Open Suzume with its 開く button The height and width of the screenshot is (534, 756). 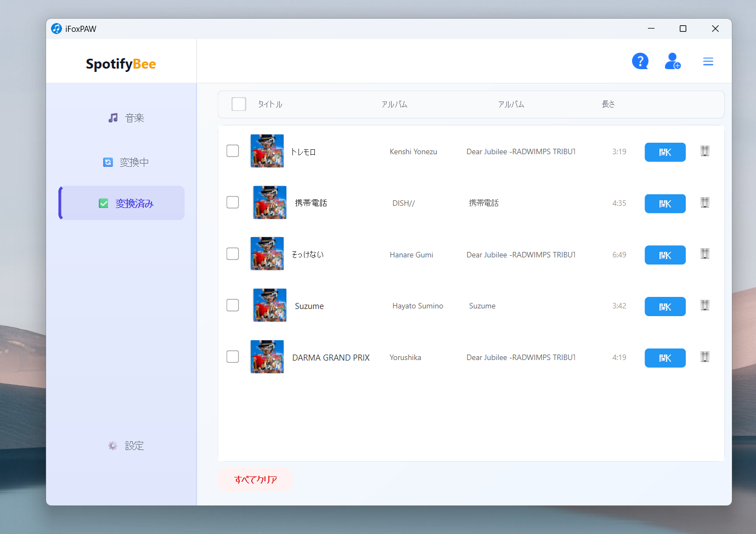665,306
